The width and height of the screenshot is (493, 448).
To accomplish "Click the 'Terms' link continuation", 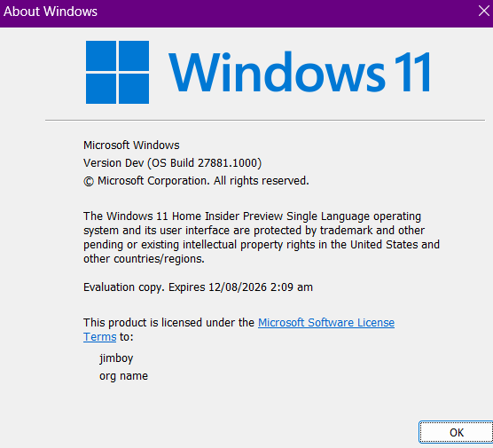I will tap(99, 337).
